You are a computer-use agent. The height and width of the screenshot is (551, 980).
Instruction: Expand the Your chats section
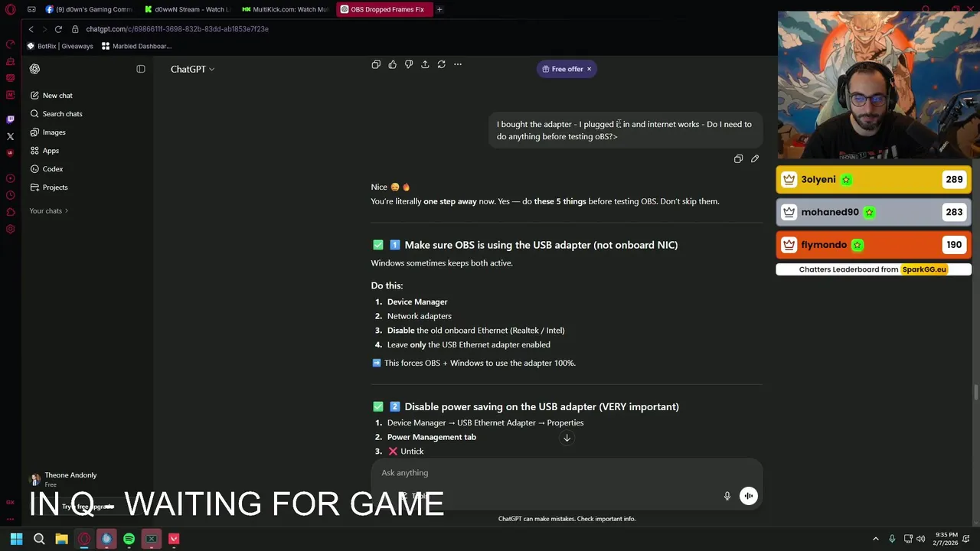click(49, 210)
